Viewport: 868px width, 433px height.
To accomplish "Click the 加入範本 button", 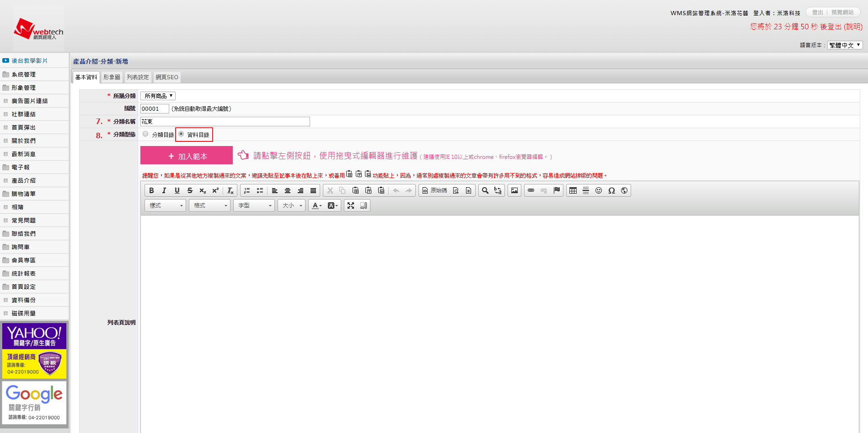I will click(x=187, y=156).
